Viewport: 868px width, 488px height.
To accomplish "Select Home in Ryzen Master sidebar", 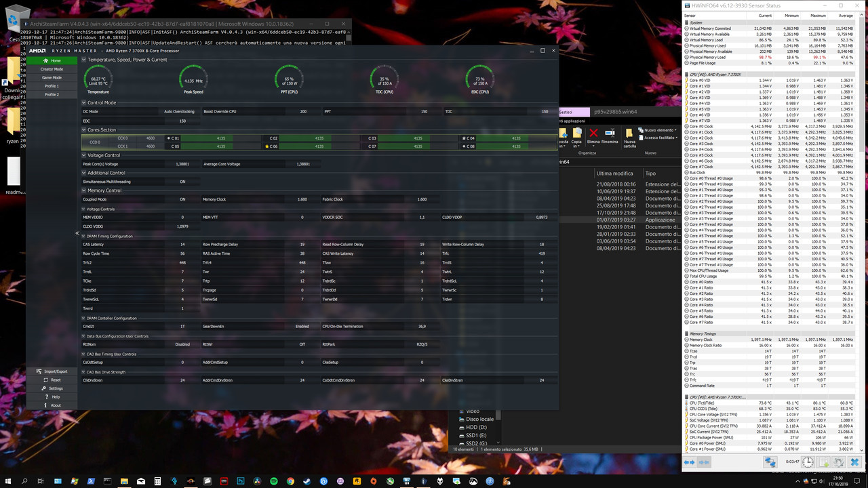I will click(x=52, y=60).
